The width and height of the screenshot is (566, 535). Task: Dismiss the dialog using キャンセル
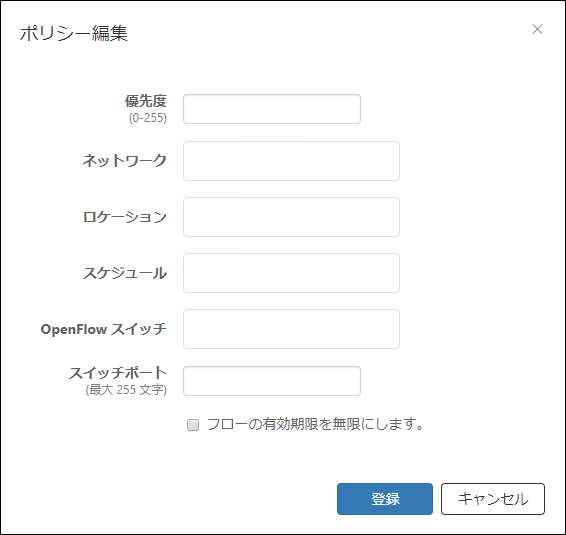493,499
